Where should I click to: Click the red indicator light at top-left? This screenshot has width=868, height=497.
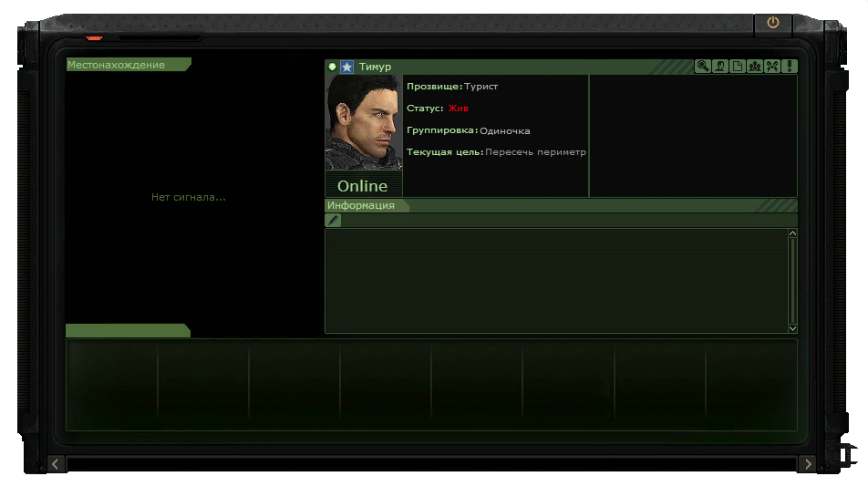pyautogui.click(x=94, y=38)
